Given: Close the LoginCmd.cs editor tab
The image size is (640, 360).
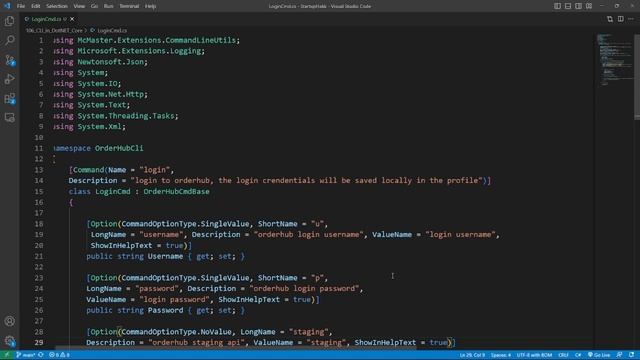Looking at the screenshot, I should (x=72, y=19).
